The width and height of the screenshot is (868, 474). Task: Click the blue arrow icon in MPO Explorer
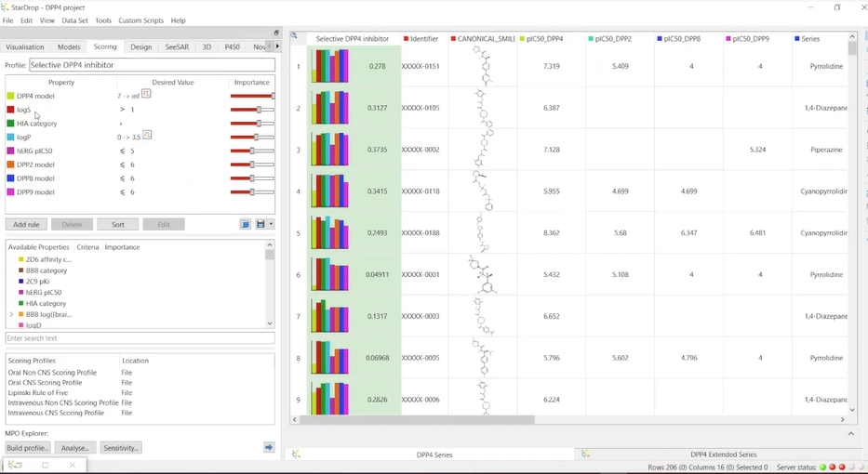(269, 447)
